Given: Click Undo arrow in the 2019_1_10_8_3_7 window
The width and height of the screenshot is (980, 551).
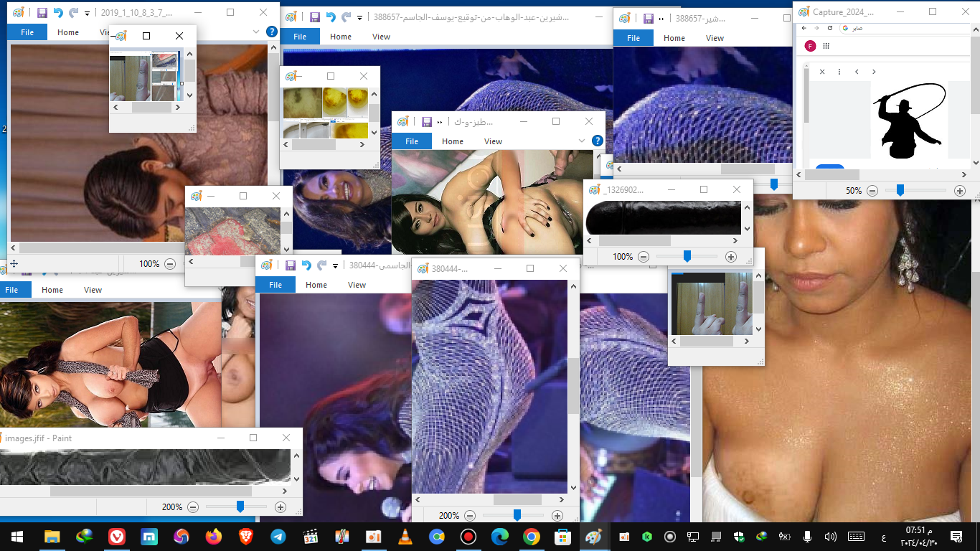Looking at the screenshot, I should pyautogui.click(x=58, y=13).
